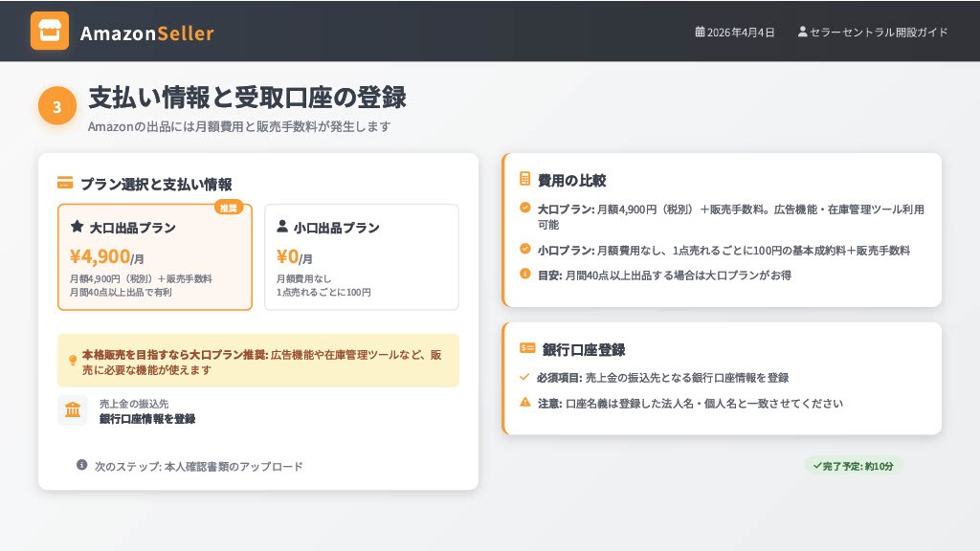Click the 完了予定: 約10分 status badge
Viewport: 980px width, 551px height.
[853, 466]
